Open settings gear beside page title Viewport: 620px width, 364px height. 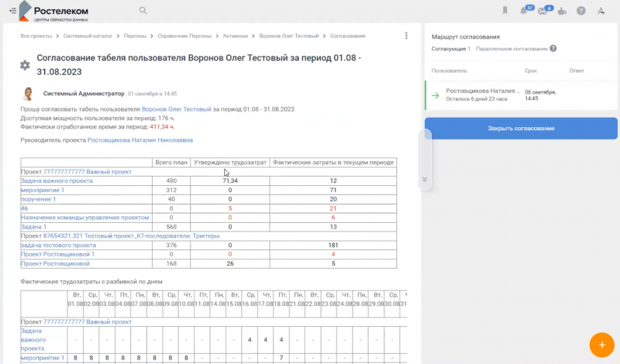click(25, 65)
